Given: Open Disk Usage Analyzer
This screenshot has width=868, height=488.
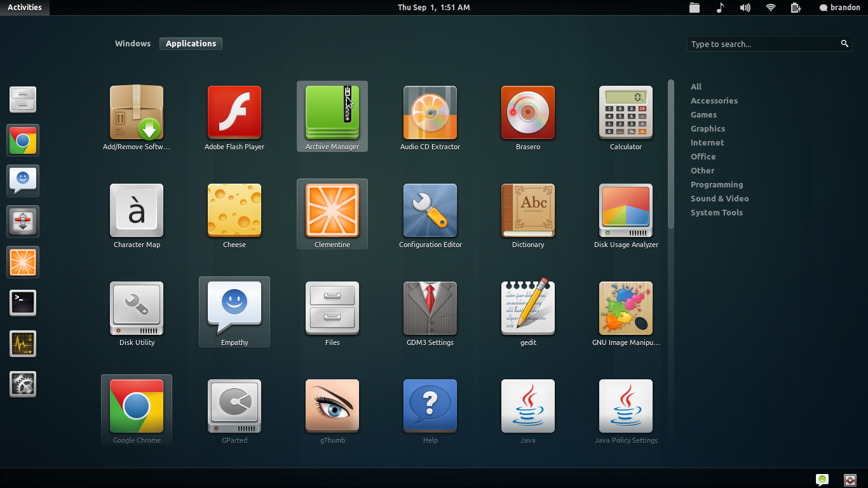Looking at the screenshot, I should coord(626,215).
